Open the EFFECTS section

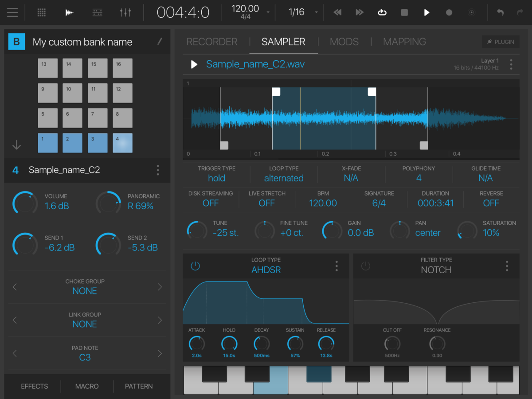35,386
